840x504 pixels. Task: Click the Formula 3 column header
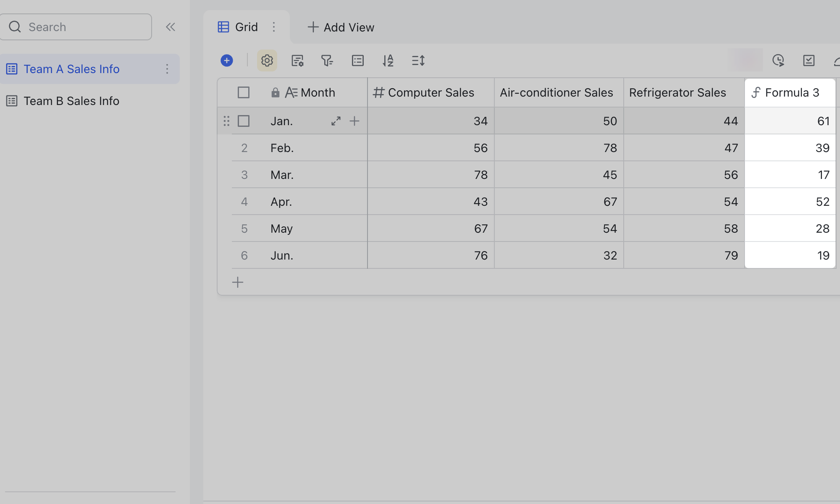pyautogui.click(x=790, y=92)
